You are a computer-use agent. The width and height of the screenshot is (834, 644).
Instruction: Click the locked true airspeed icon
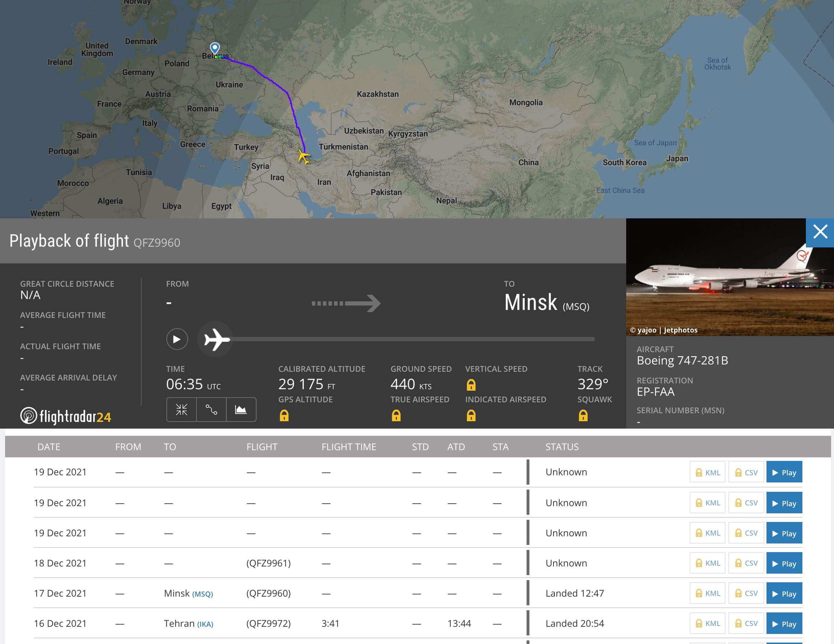pyautogui.click(x=396, y=415)
